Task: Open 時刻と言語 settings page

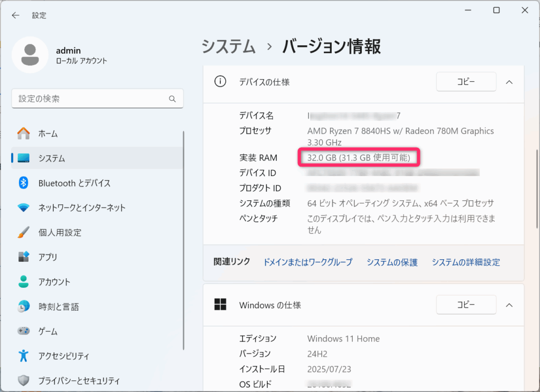Action: click(x=97, y=307)
